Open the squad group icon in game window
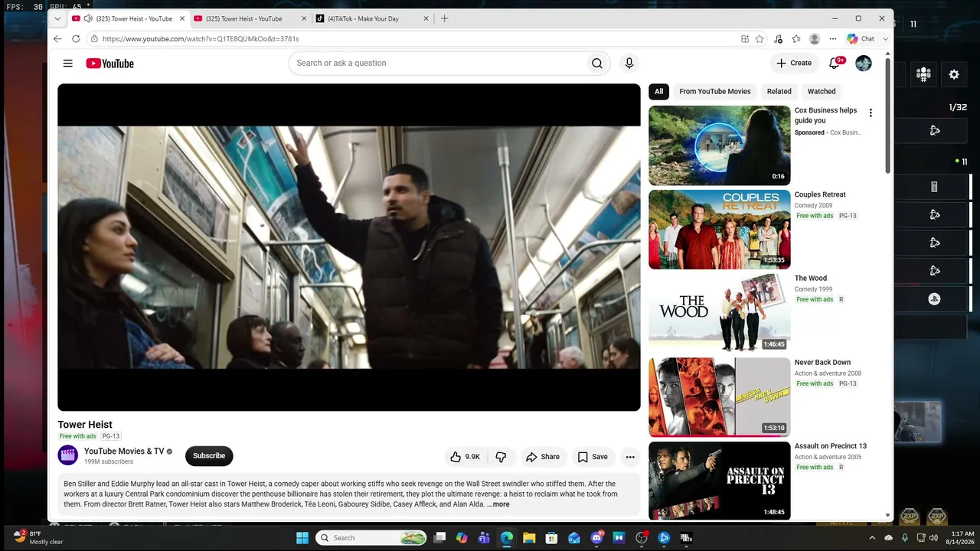The width and height of the screenshot is (980, 551). coord(923,74)
